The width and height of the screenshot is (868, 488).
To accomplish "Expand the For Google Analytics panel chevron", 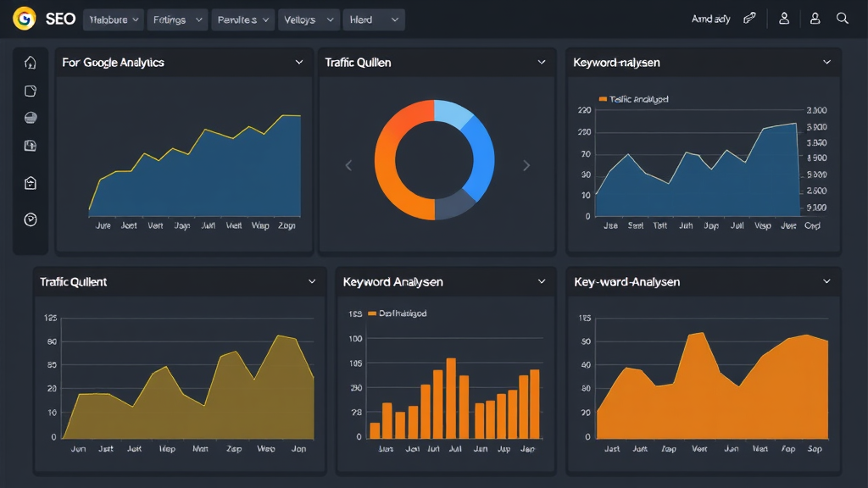I will coord(298,62).
